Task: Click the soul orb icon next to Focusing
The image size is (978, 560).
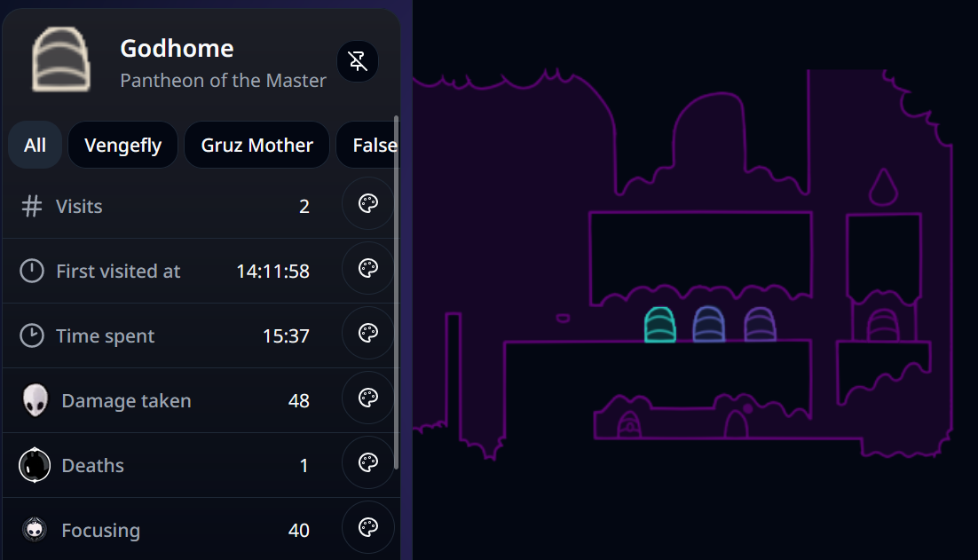Action: coord(34,528)
